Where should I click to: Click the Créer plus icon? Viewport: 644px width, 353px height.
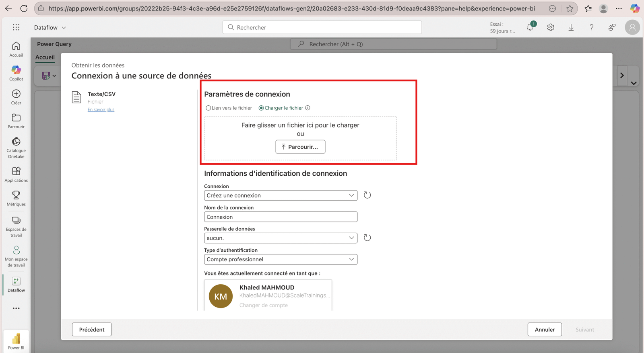click(x=16, y=94)
